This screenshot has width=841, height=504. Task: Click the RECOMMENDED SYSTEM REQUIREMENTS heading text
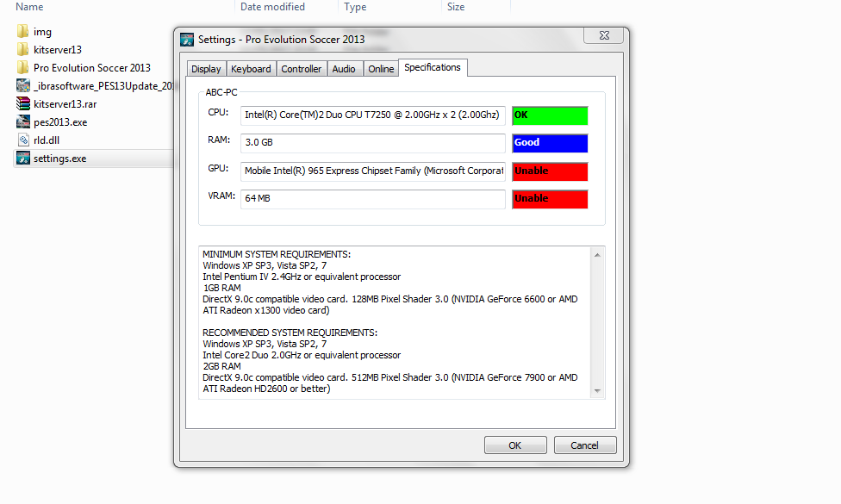[x=290, y=333]
